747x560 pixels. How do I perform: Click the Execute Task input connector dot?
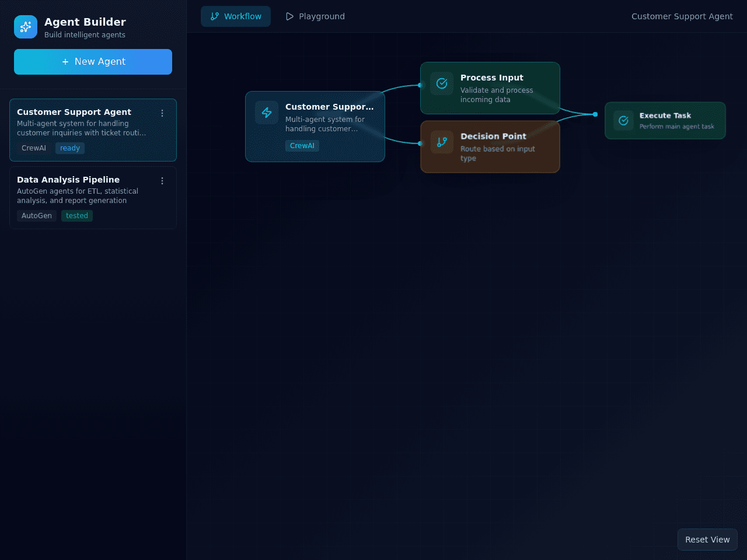click(x=595, y=114)
